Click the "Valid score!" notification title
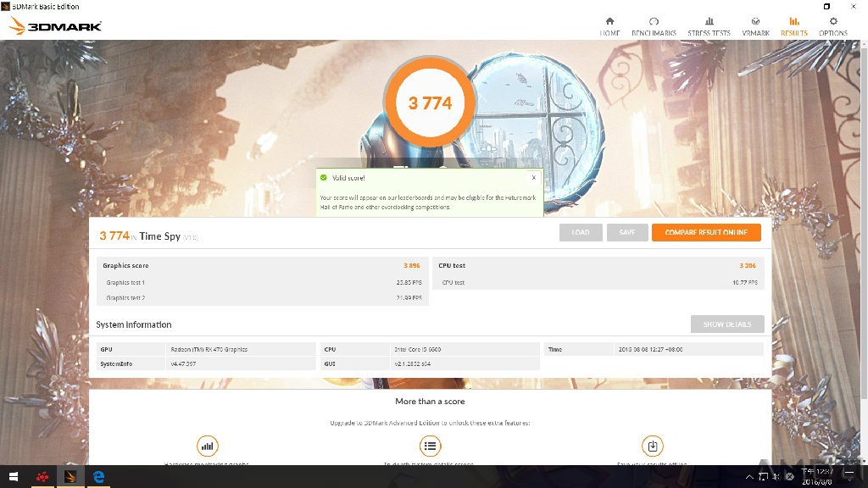 click(x=348, y=178)
